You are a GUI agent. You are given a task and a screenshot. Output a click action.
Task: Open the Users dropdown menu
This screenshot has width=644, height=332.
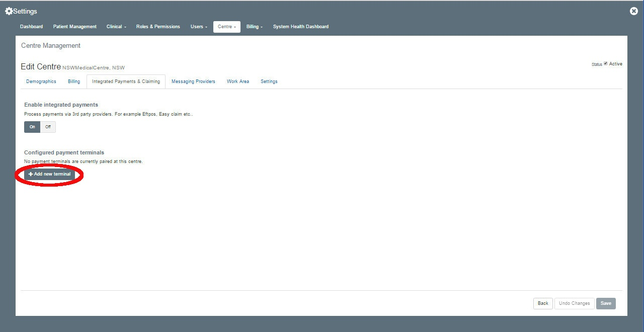click(x=199, y=27)
